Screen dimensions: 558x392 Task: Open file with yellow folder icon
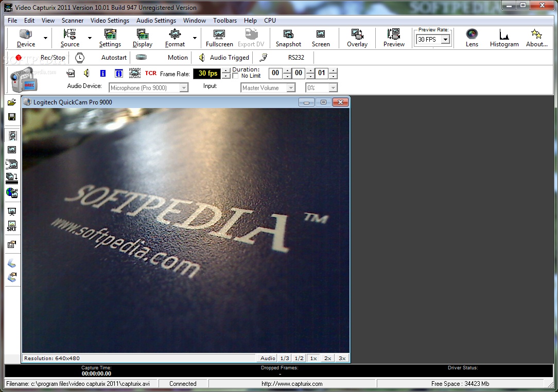12,102
